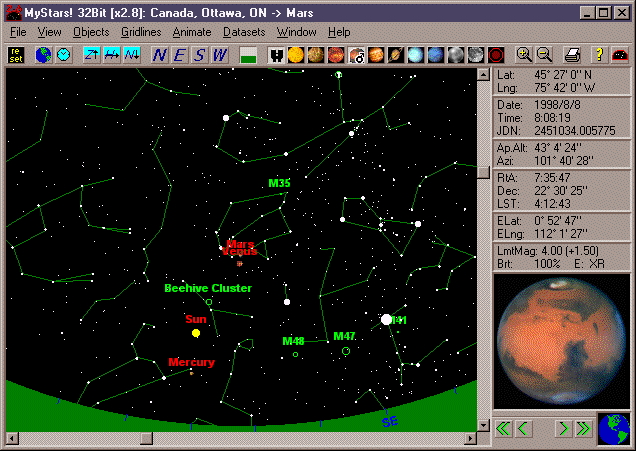
Task: Click the vertical scrollbar thumb
Action: click(x=483, y=172)
